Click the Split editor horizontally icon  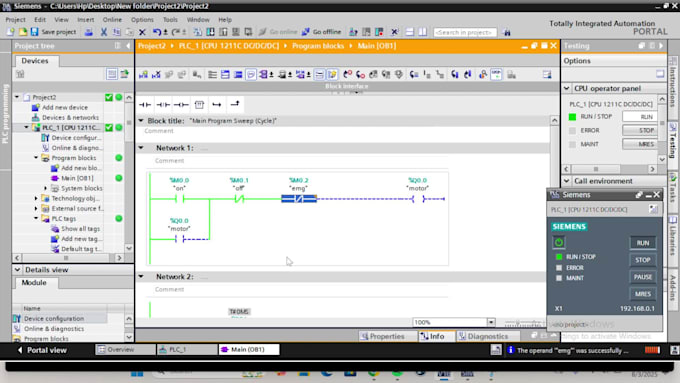point(410,32)
